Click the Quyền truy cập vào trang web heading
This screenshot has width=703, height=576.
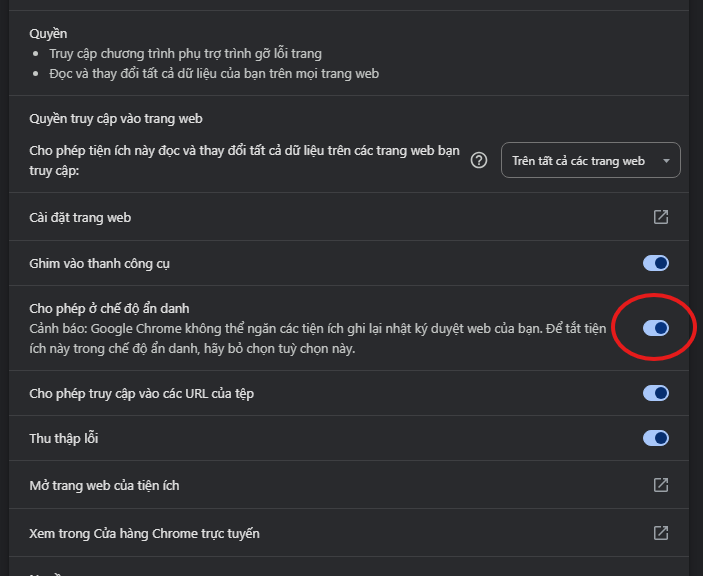(116, 119)
